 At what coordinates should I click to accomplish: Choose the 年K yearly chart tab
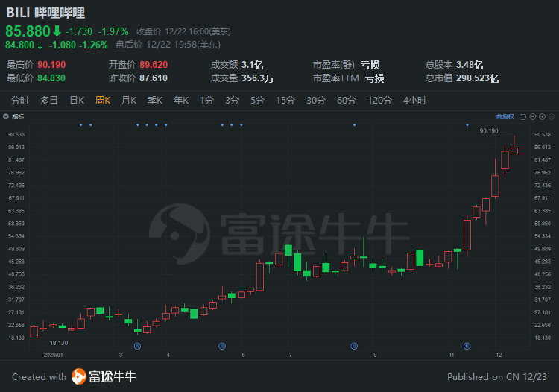pos(181,101)
